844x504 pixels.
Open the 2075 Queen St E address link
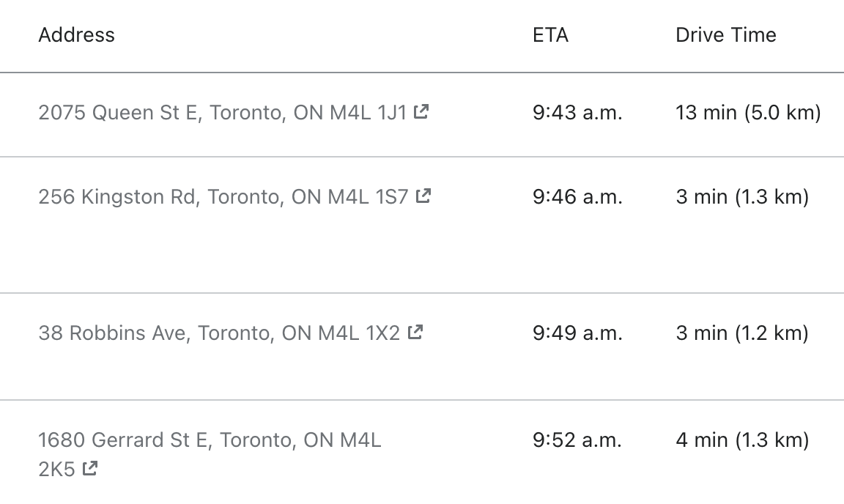coord(222,113)
